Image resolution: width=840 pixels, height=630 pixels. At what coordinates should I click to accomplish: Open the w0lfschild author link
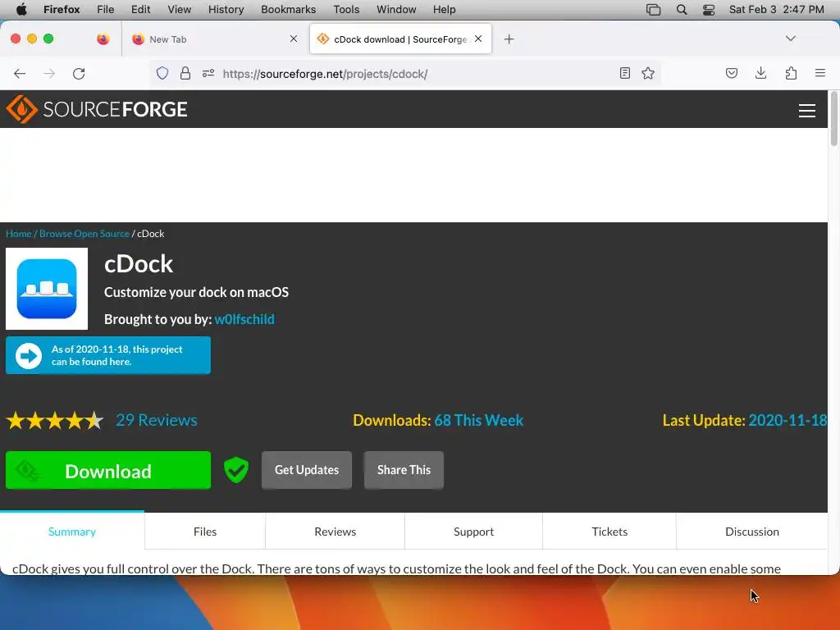pyautogui.click(x=244, y=319)
